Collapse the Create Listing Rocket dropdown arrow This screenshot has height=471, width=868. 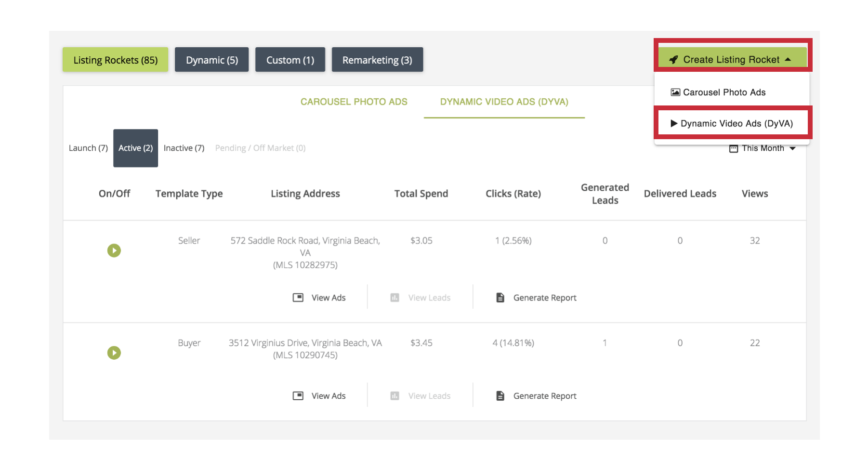[788, 60]
